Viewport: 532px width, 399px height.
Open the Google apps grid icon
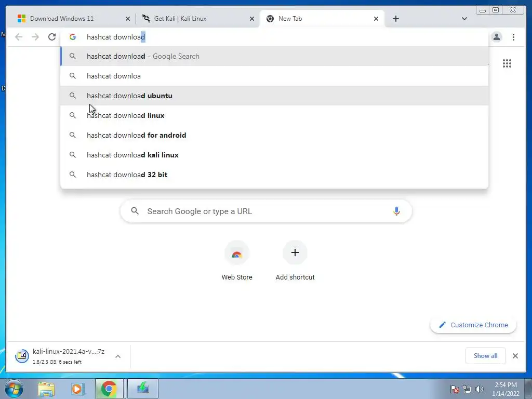click(x=507, y=63)
